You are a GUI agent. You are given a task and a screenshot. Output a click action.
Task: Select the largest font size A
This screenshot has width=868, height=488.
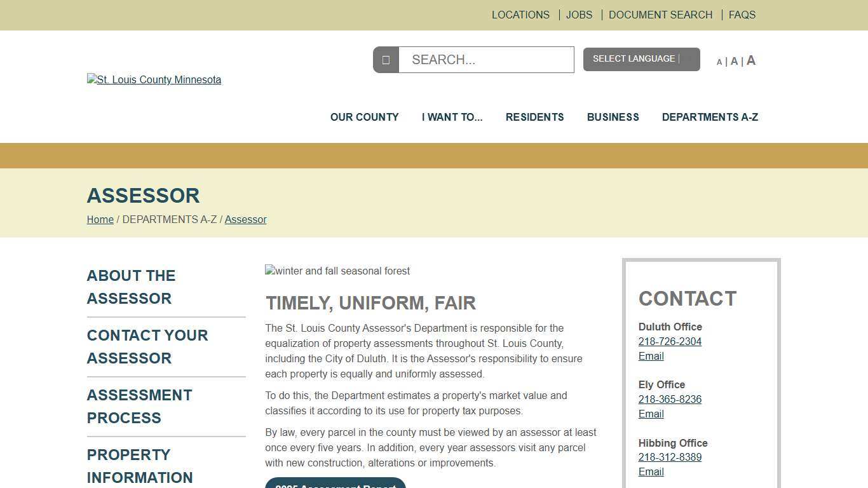point(750,60)
